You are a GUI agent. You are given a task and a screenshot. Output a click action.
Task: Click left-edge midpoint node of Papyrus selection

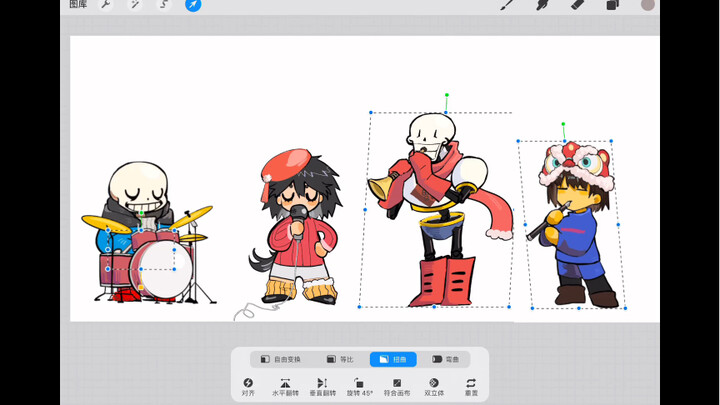click(365, 210)
